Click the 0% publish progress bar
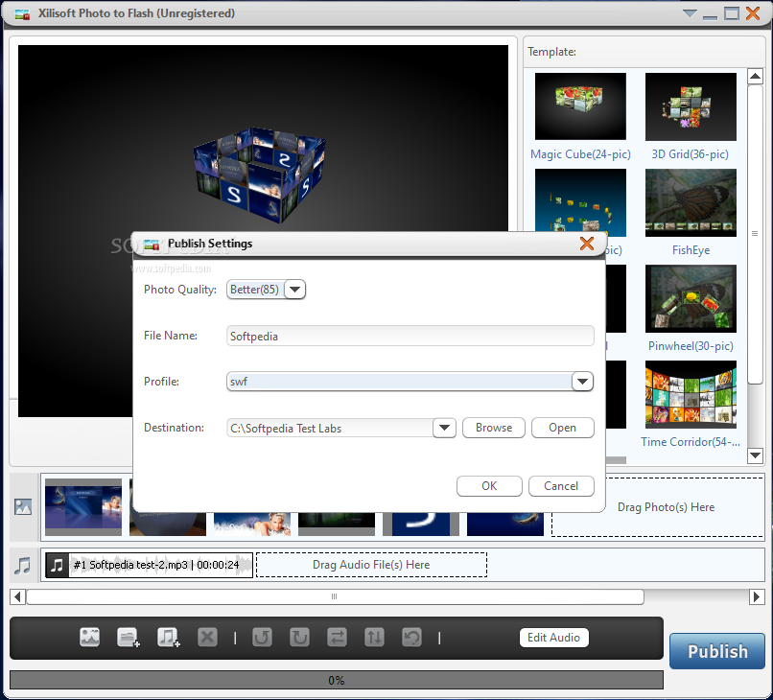This screenshot has width=773, height=700. point(337,680)
